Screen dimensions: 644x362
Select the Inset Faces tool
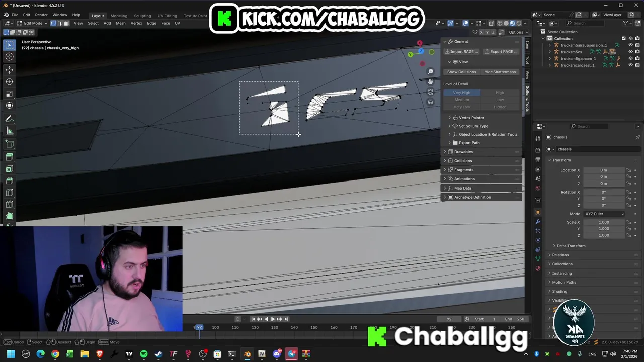click(9, 169)
